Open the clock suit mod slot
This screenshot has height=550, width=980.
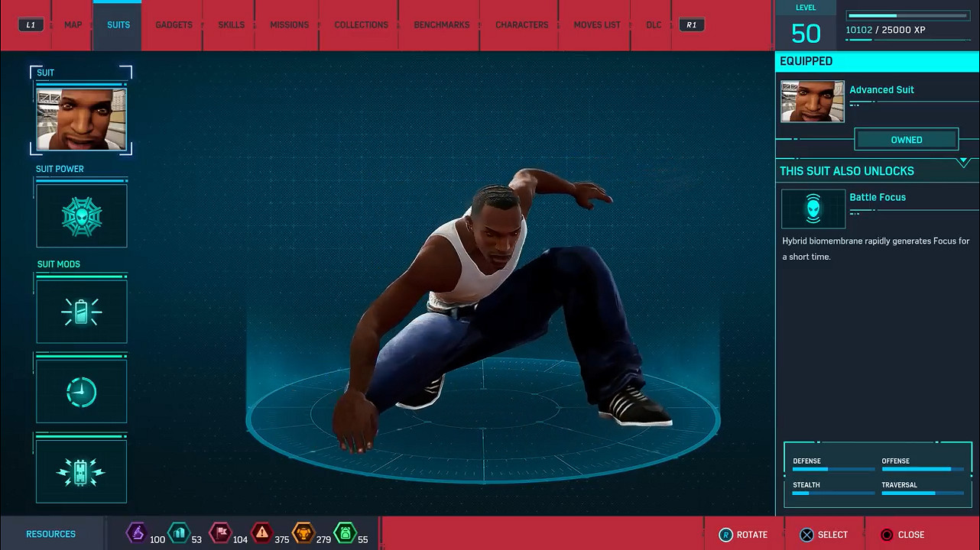point(81,392)
